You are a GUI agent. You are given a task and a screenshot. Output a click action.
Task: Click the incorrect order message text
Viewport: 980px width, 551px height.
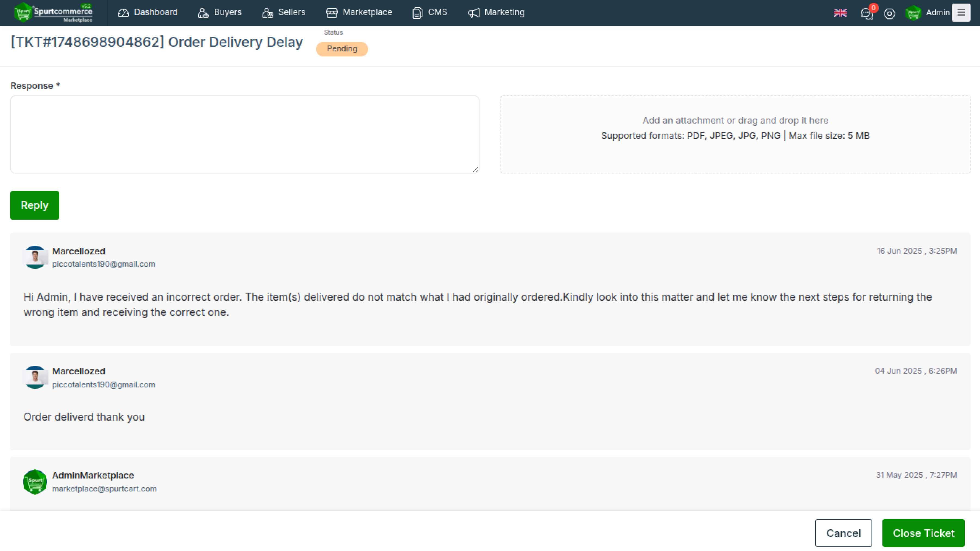coord(478,304)
